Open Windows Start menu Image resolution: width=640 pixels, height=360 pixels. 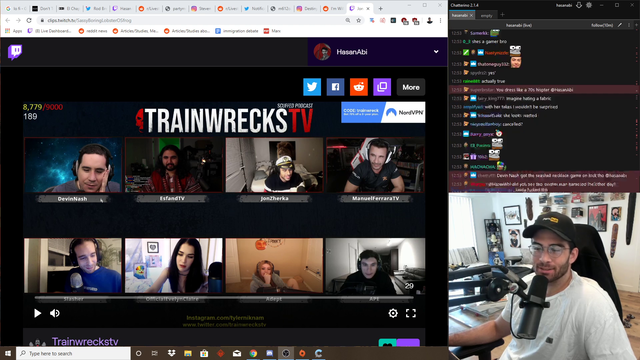8,353
